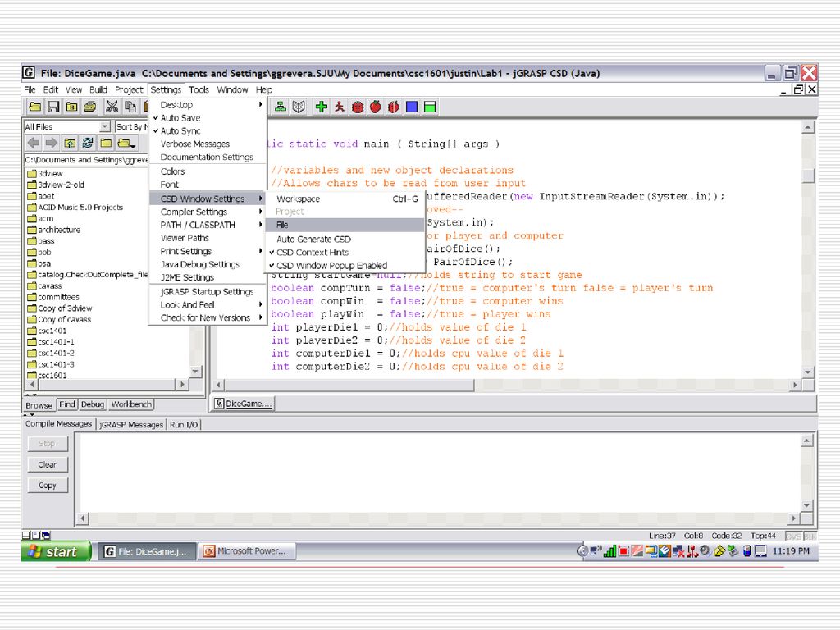Enable Verbose Messages in Settings menu
The height and width of the screenshot is (630, 840).
(x=195, y=144)
